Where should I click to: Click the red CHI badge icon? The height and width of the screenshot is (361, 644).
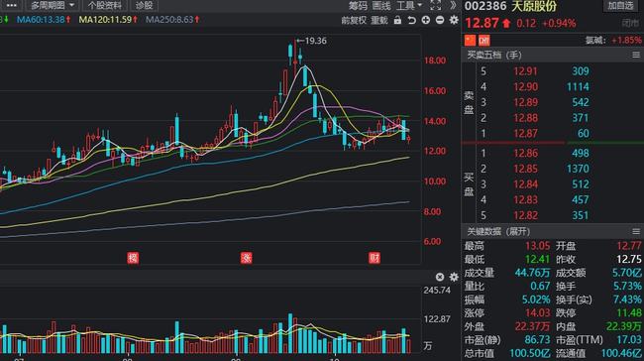(484, 41)
